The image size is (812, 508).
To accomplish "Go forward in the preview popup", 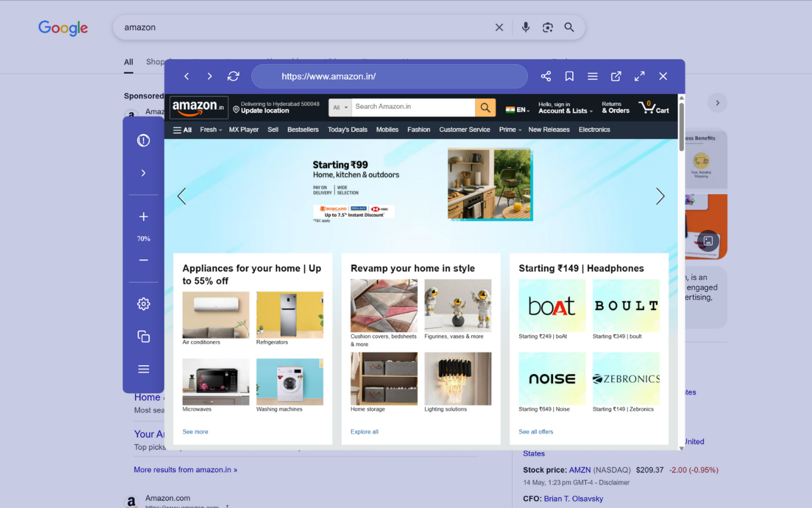I will tap(209, 76).
